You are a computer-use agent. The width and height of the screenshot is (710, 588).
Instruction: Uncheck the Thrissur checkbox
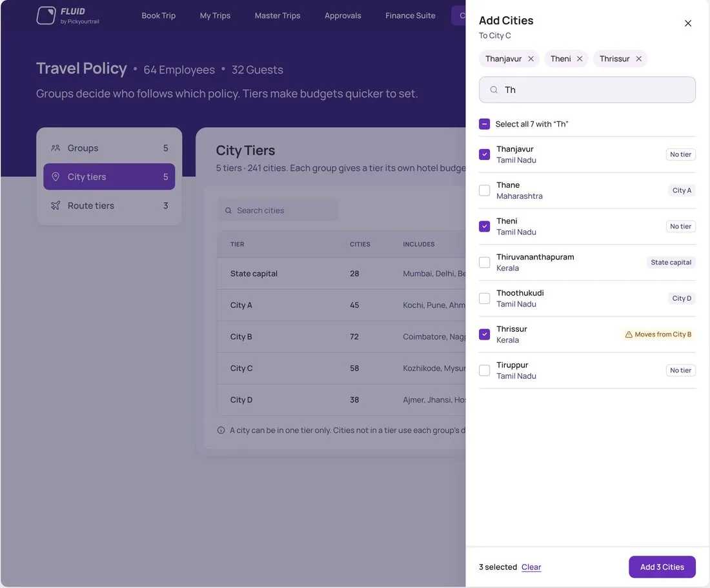[x=485, y=334]
